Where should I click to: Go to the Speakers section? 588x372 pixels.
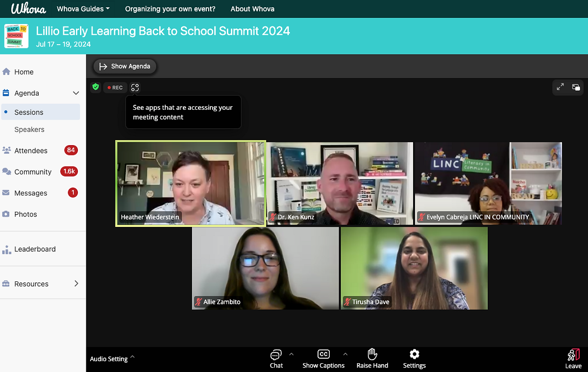[x=29, y=129]
